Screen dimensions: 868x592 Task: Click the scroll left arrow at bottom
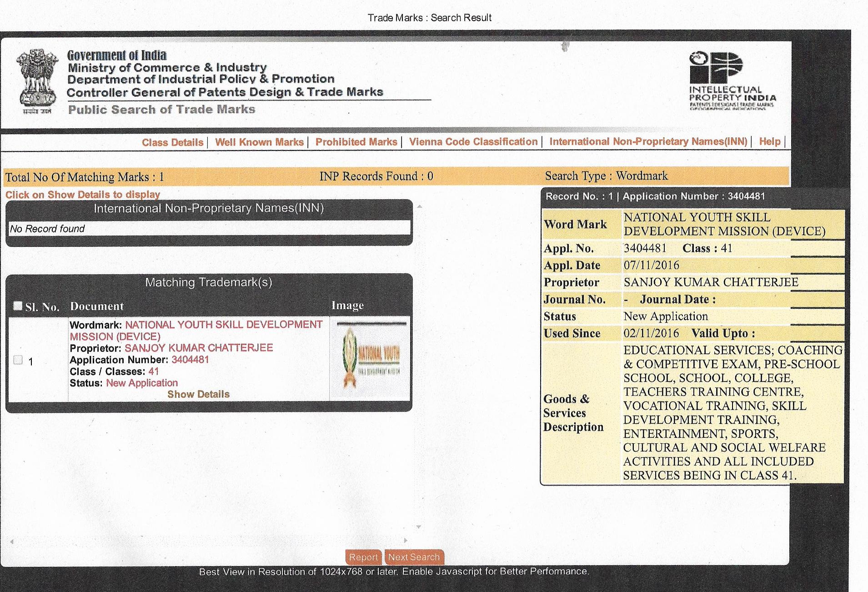(x=12, y=541)
